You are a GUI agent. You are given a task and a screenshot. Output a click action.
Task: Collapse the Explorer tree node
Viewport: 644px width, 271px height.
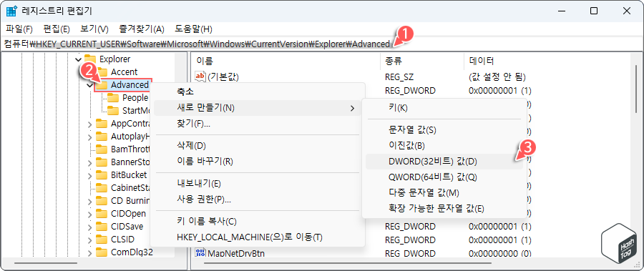(x=79, y=59)
